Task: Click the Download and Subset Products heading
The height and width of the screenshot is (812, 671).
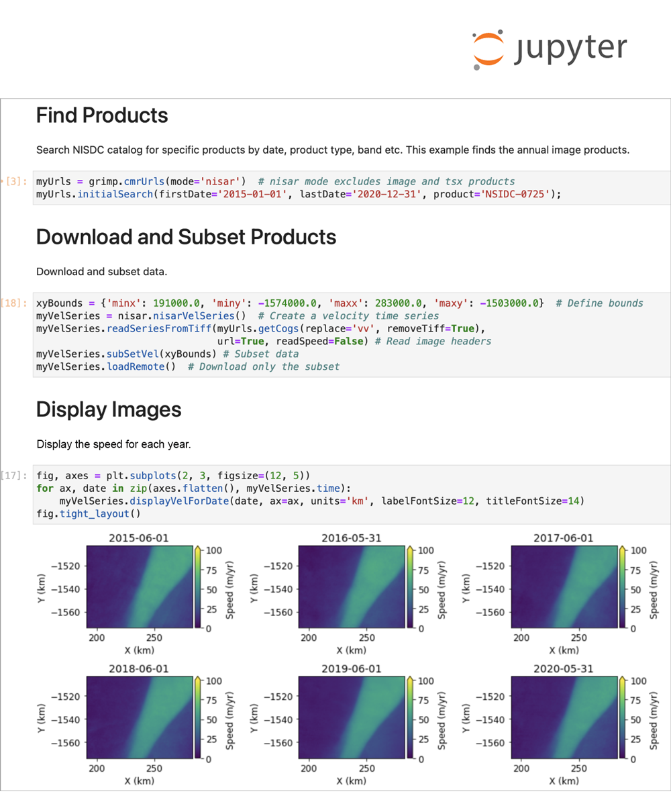Action: pos(186,237)
